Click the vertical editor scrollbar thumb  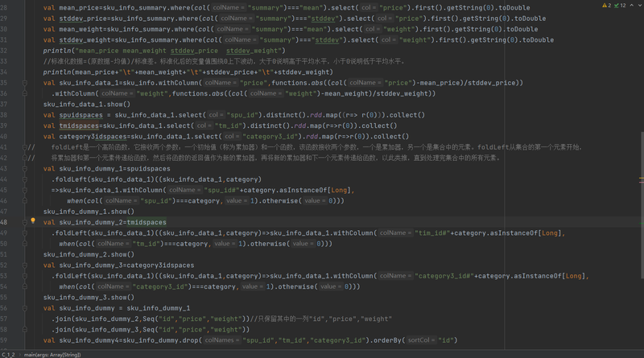pos(642,205)
